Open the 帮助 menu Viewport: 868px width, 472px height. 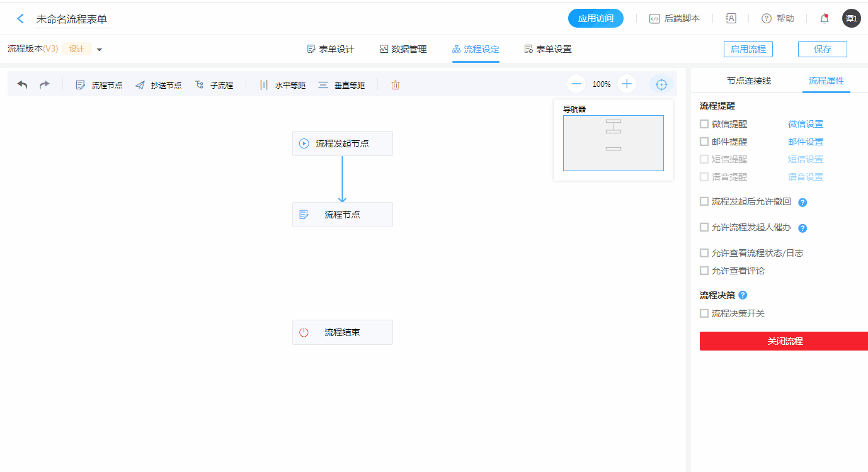point(778,18)
